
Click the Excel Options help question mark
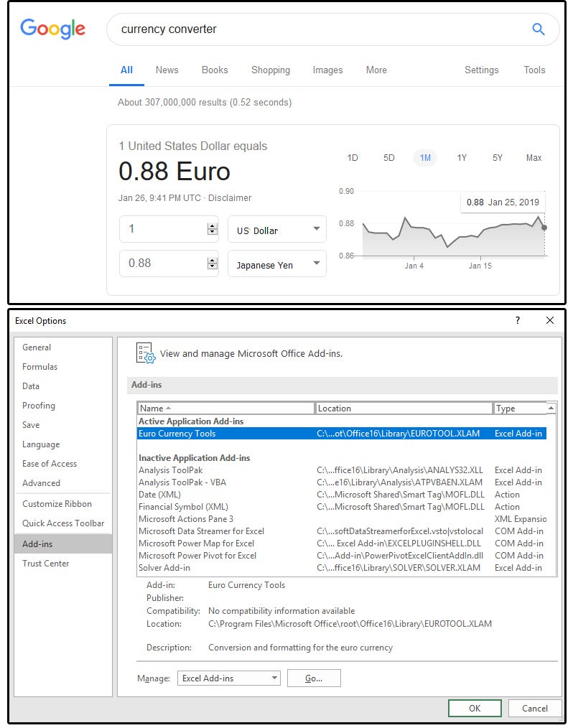(518, 320)
